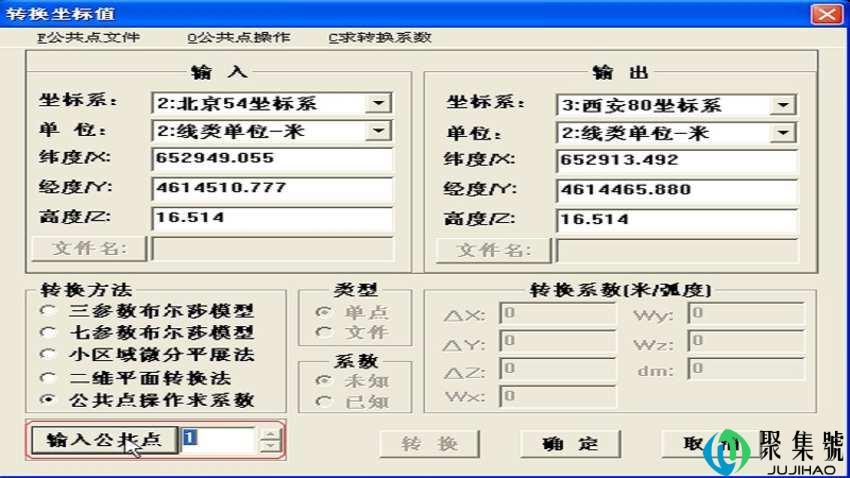
Task: Click the input 经度/Y field
Action: [x=272, y=188]
